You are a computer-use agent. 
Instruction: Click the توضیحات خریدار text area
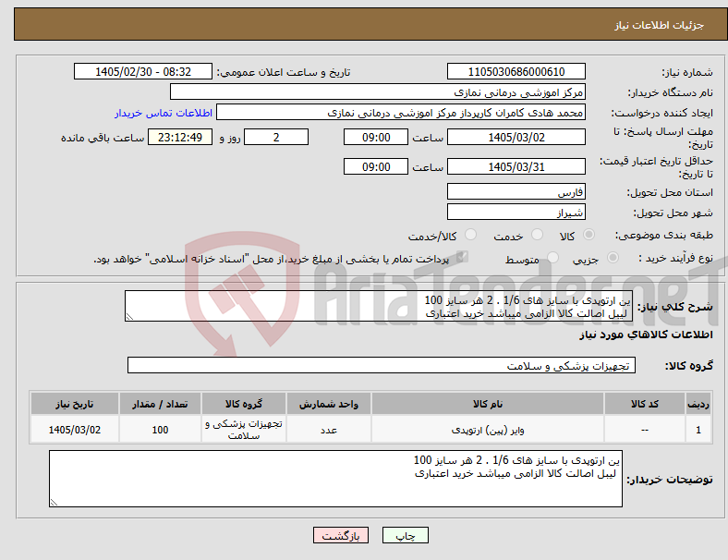[335, 479]
